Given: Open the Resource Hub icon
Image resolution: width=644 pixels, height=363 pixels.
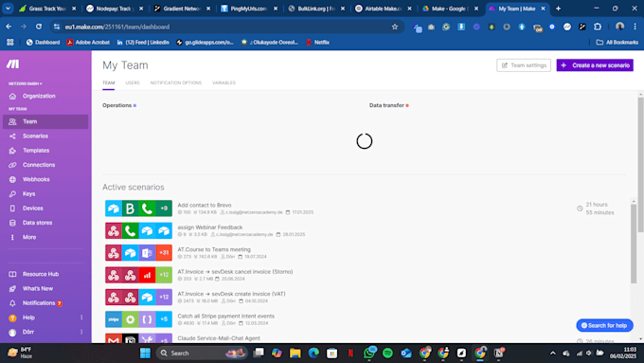Looking at the screenshot, I should click(x=12, y=274).
